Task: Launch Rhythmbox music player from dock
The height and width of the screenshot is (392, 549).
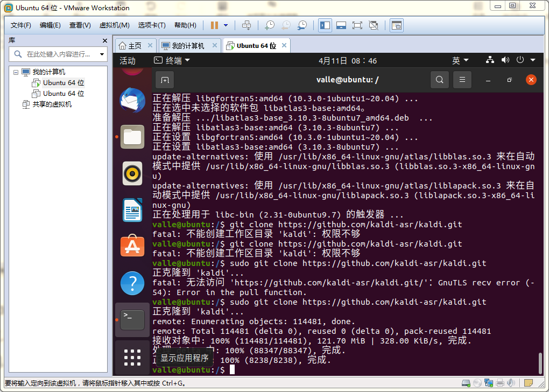Action: 132,173
